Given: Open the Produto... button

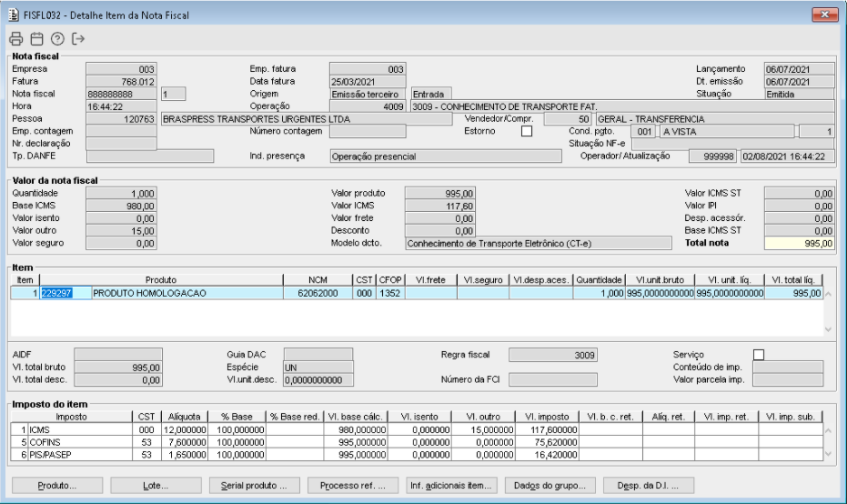Looking at the screenshot, I should (x=57, y=486).
